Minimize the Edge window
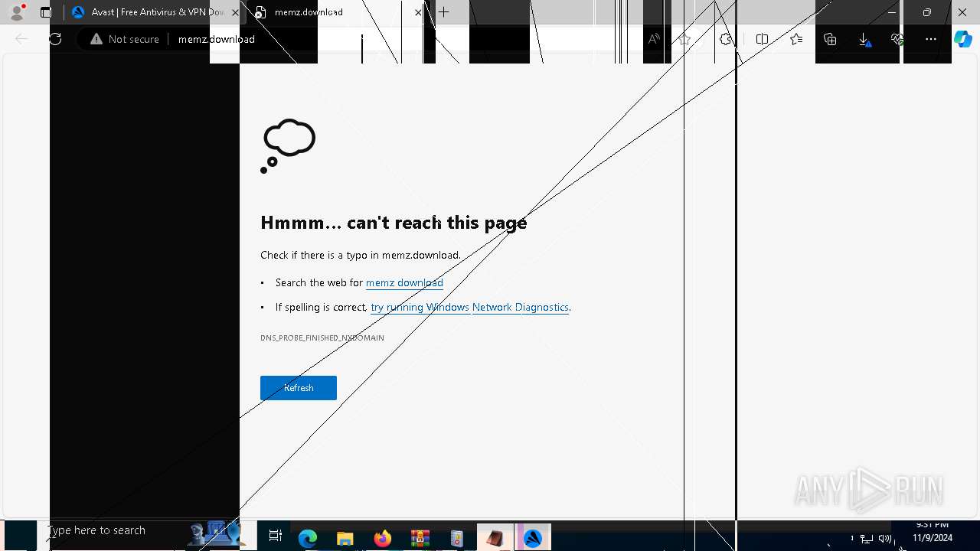The image size is (980, 551). (892, 12)
